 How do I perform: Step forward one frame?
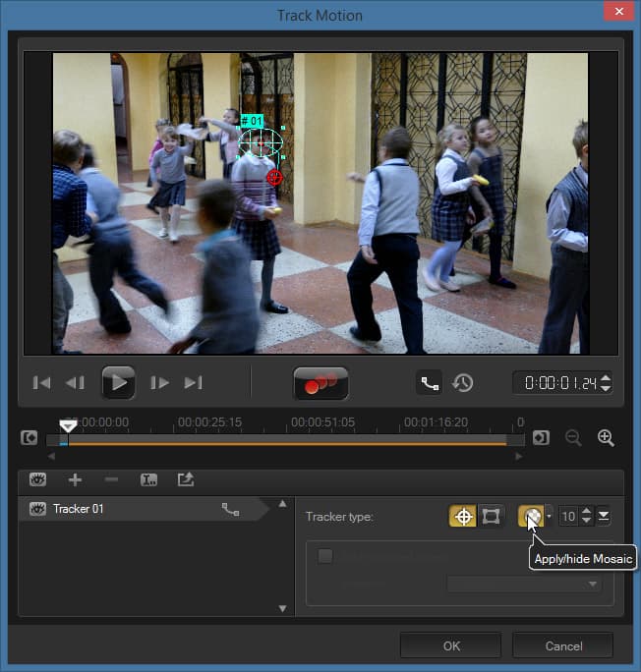click(x=159, y=383)
